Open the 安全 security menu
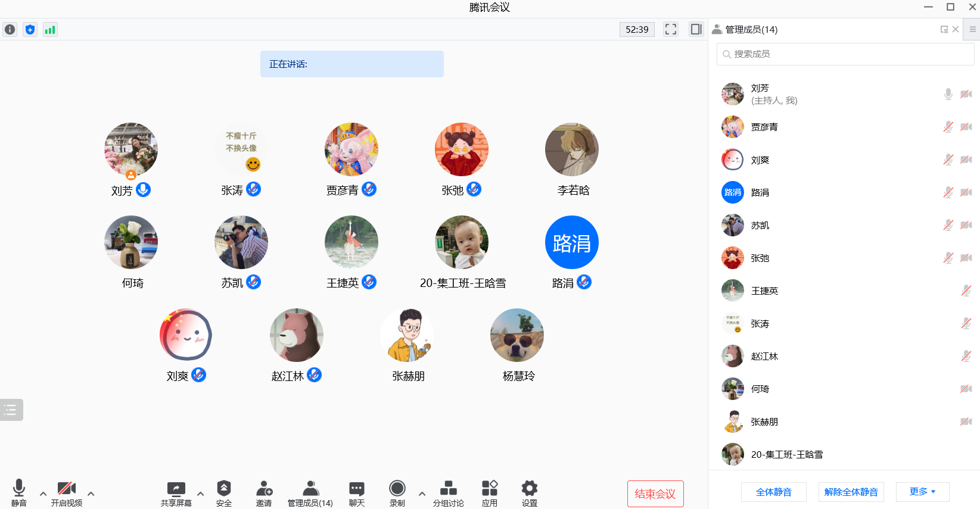Viewport: 980px width, 509px height. [224, 493]
